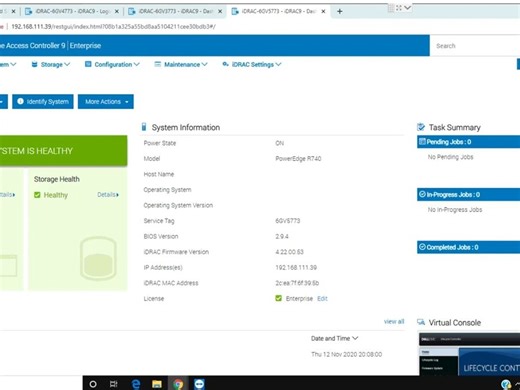Screen dimensions: 520x390
Task: Close the iDRAC-60V5773 browser tab
Action: (x=323, y=11)
